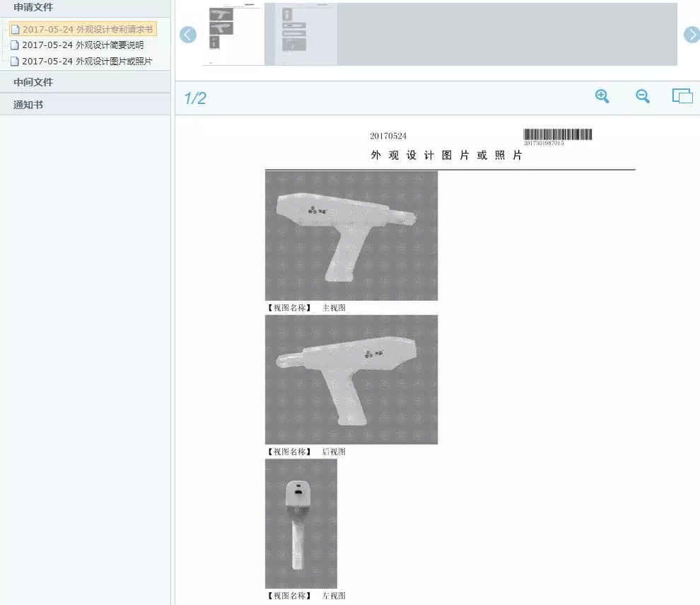The image size is (700, 605).
Task: Click the file icon beside 外观设计图片或照片
Action: [x=15, y=62]
